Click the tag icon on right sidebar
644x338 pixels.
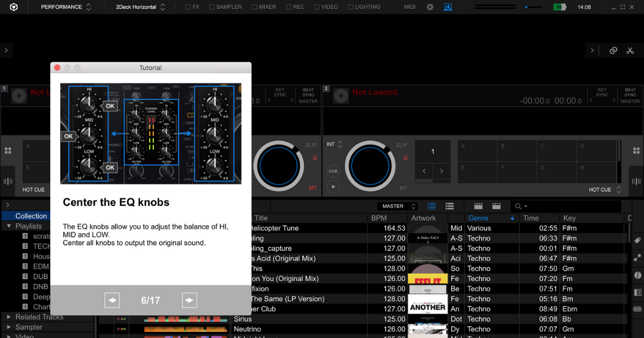tap(638, 240)
